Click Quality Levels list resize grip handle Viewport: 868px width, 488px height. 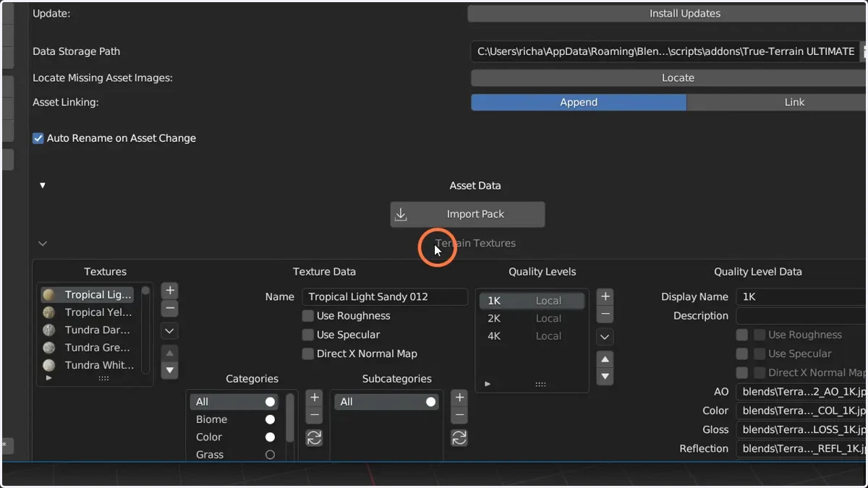pyautogui.click(x=540, y=384)
